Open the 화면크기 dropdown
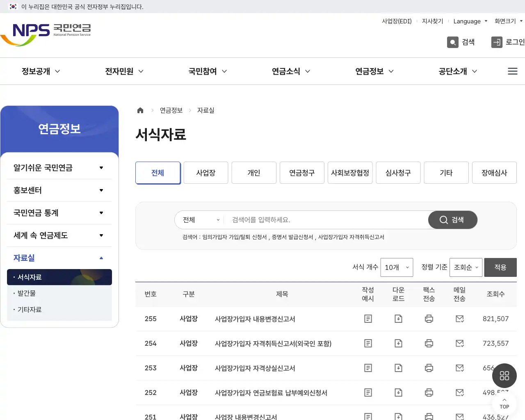Screen dimensions: 525x420 click(508, 21)
